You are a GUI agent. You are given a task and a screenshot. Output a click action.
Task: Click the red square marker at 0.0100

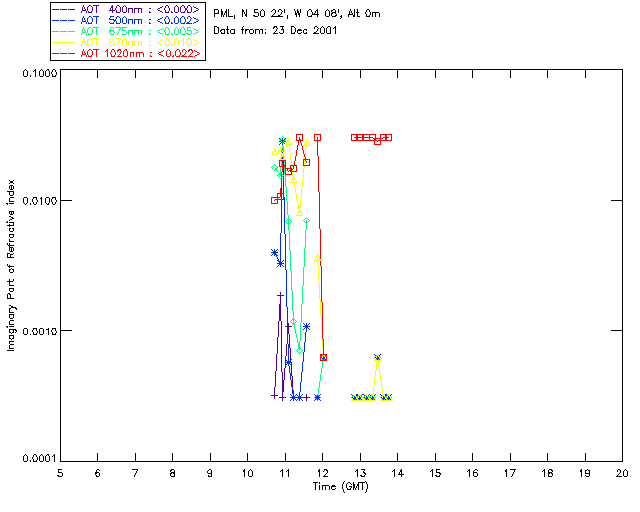[274, 200]
